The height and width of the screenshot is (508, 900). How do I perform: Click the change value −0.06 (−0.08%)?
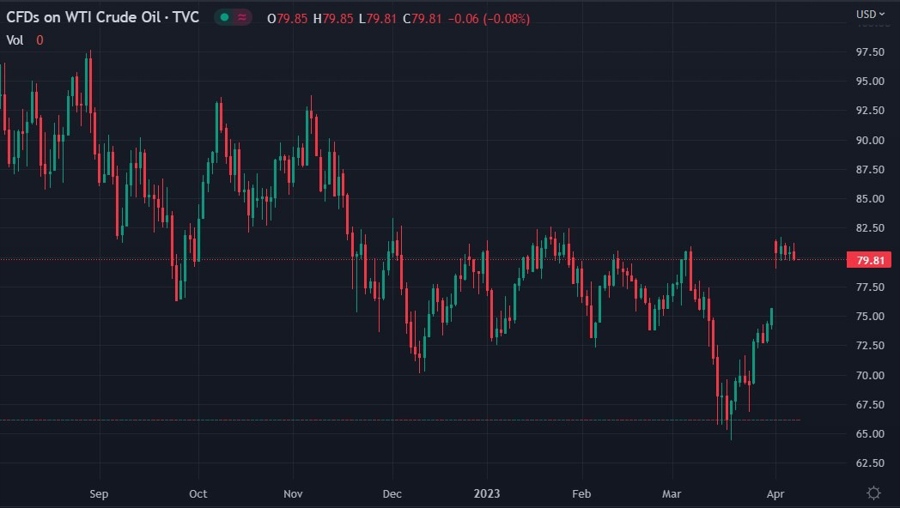[489, 18]
